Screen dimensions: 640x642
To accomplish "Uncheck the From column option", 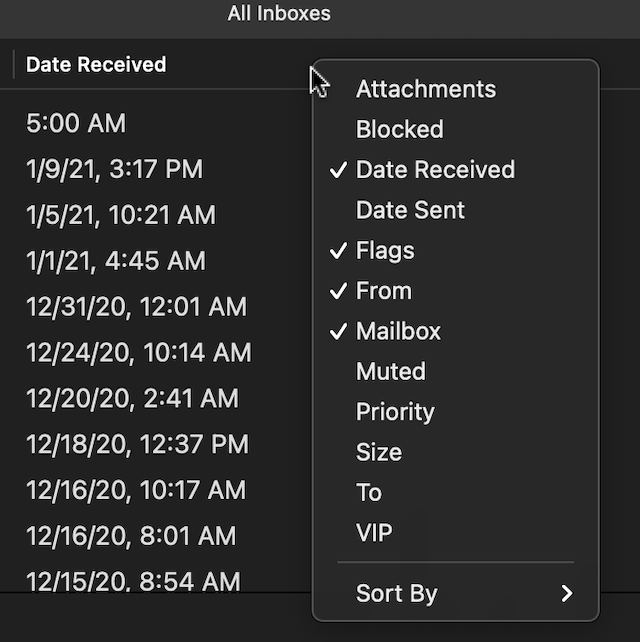I will pos(383,291).
